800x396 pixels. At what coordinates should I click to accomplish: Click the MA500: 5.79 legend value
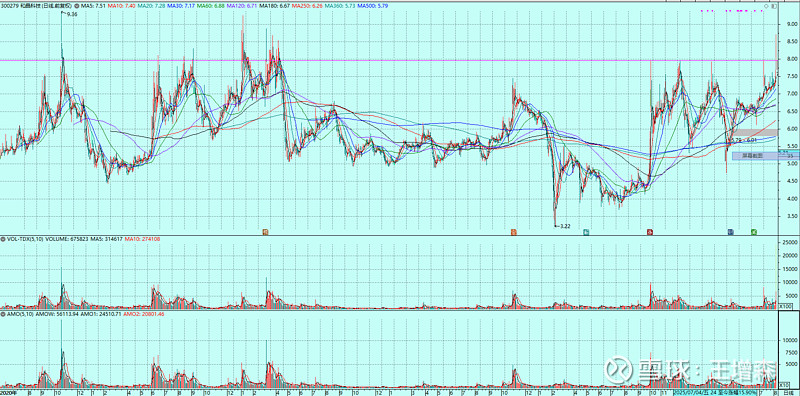point(372,6)
